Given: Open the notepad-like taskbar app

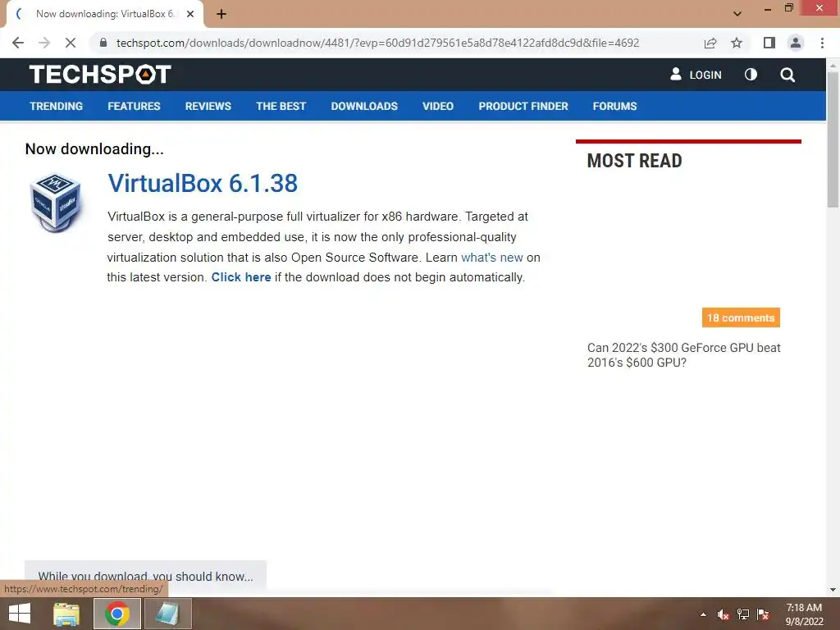Looking at the screenshot, I should [167, 614].
